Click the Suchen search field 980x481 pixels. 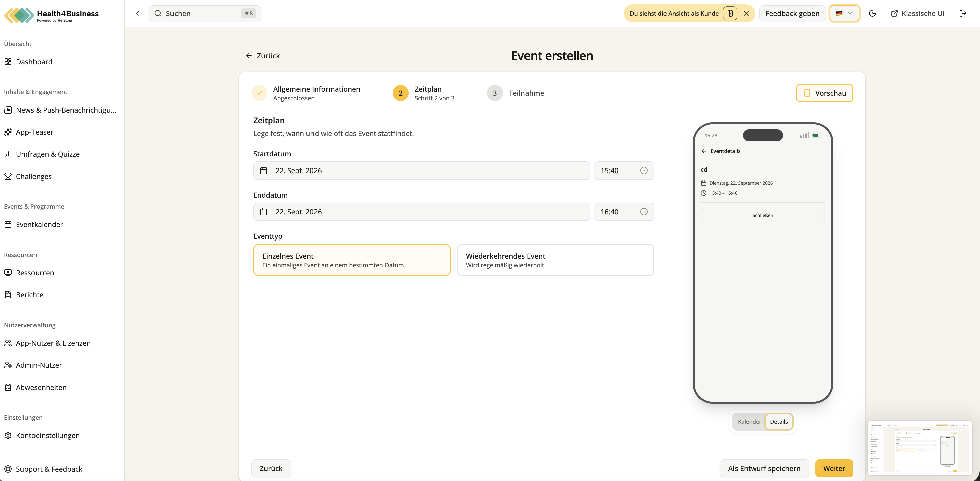[205, 14]
